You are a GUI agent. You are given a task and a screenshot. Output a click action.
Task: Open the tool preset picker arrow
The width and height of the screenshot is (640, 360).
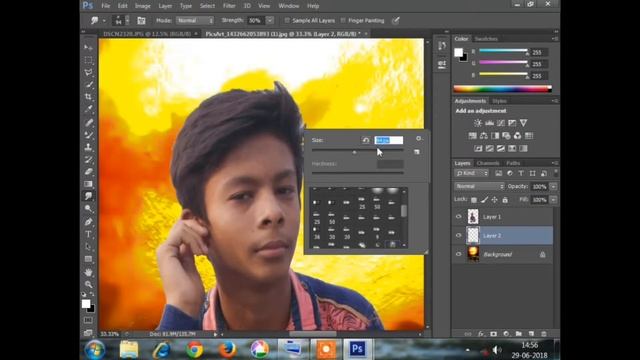pyautogui.click(x=104, y=20)
